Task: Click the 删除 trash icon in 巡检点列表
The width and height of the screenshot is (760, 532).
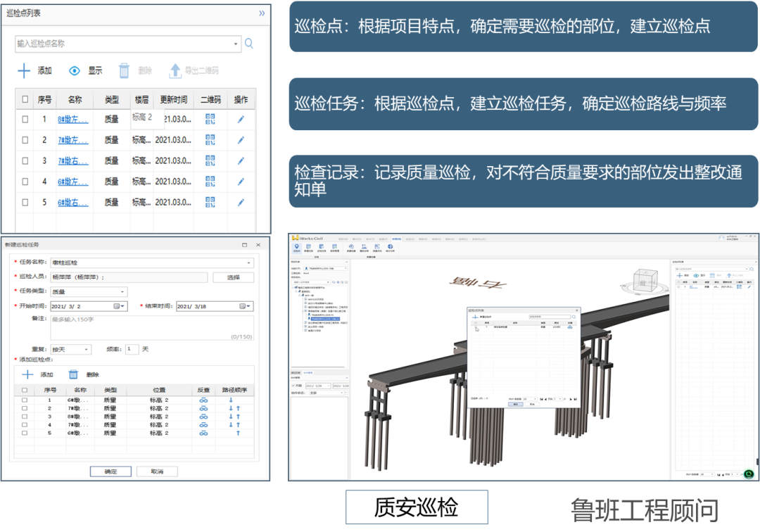Action: [124, 71]
